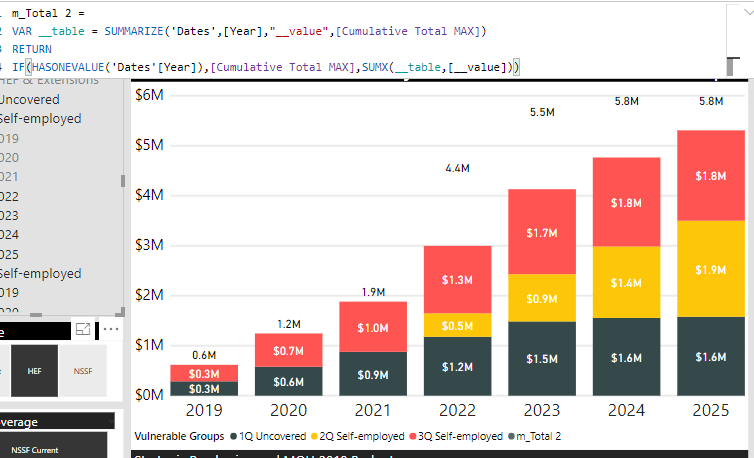Viewport: 754px width, 458px height.
Task: Click the field list vertical scrollbar thumb
Action: pos(123,181)
